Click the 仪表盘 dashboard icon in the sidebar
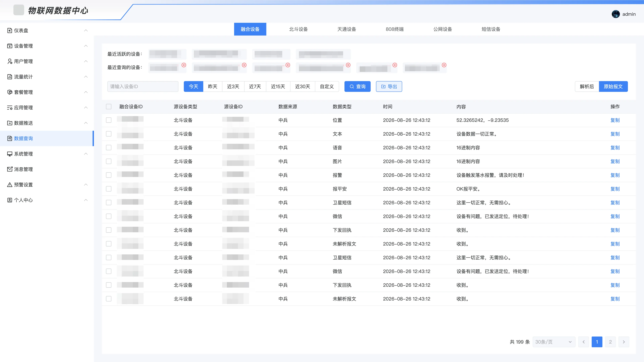This screenshot has height=362, width=644. (10, 31)
